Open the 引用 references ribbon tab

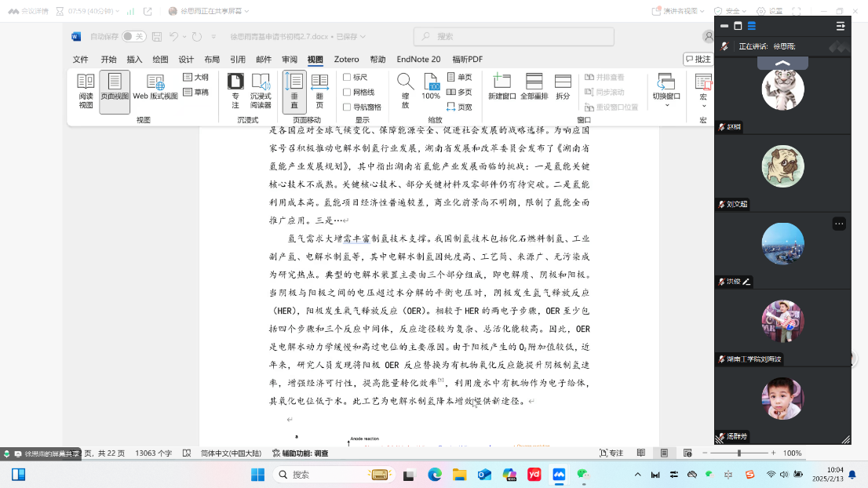point(238,59)
